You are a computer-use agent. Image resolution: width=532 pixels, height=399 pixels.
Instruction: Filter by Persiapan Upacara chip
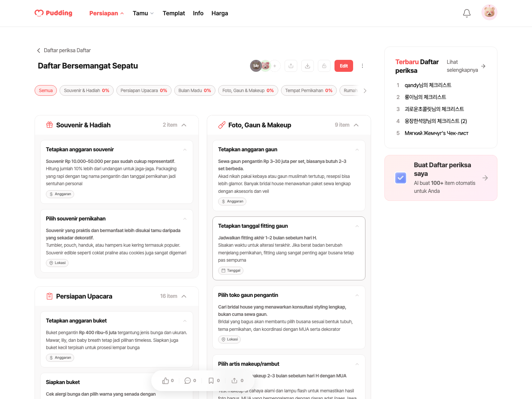point(144,90)
